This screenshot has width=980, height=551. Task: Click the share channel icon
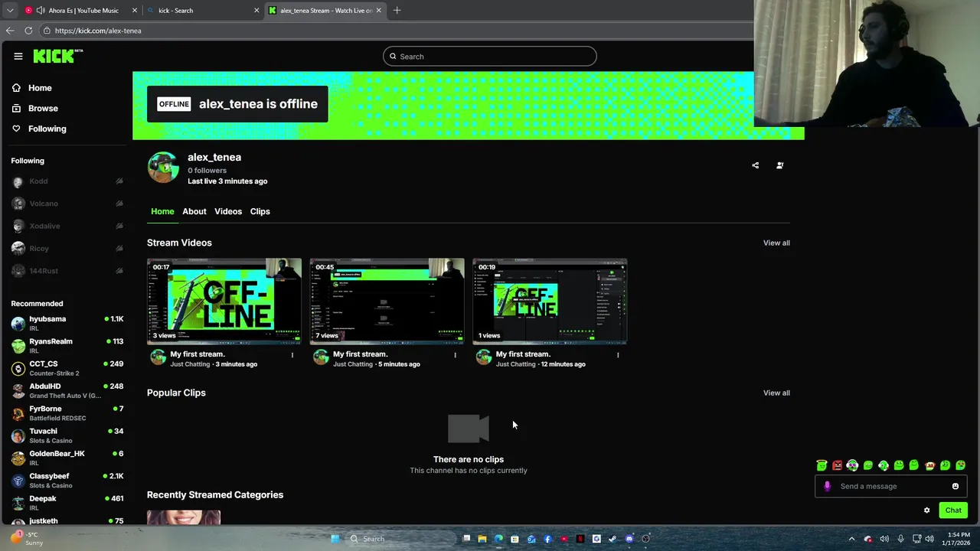point(756,165)
